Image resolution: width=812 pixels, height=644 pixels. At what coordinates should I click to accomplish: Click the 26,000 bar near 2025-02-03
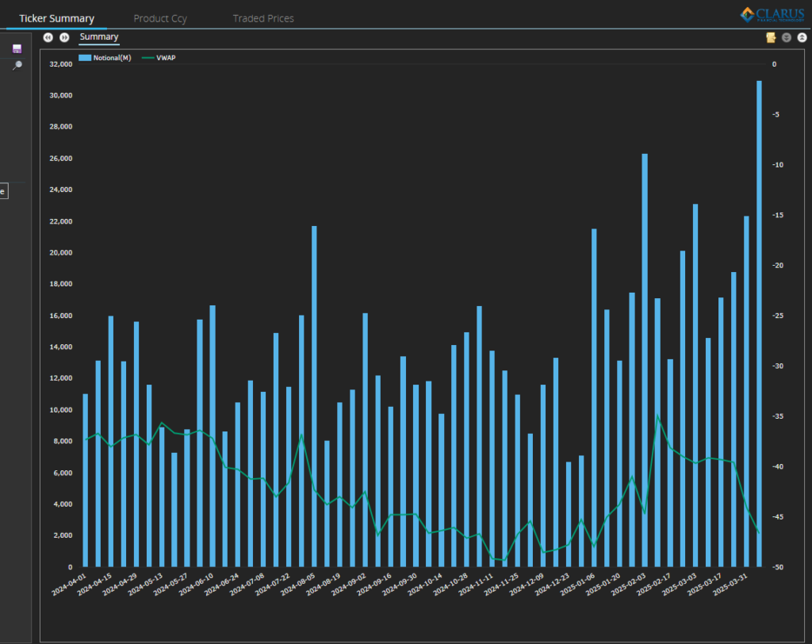[x=645, y=360]
